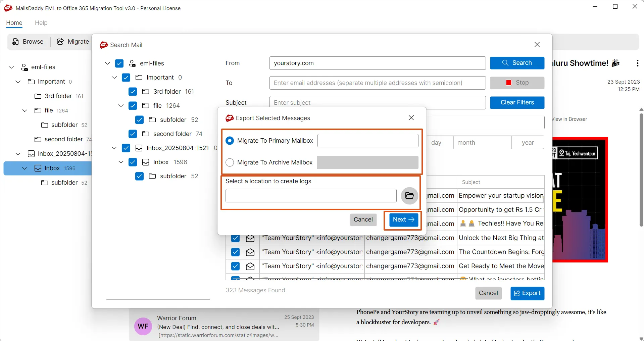Image resolution: width=644 pixels, height=341 pixels.
Task: Click the folder browse icon for log location
Action: pos(409,196)
